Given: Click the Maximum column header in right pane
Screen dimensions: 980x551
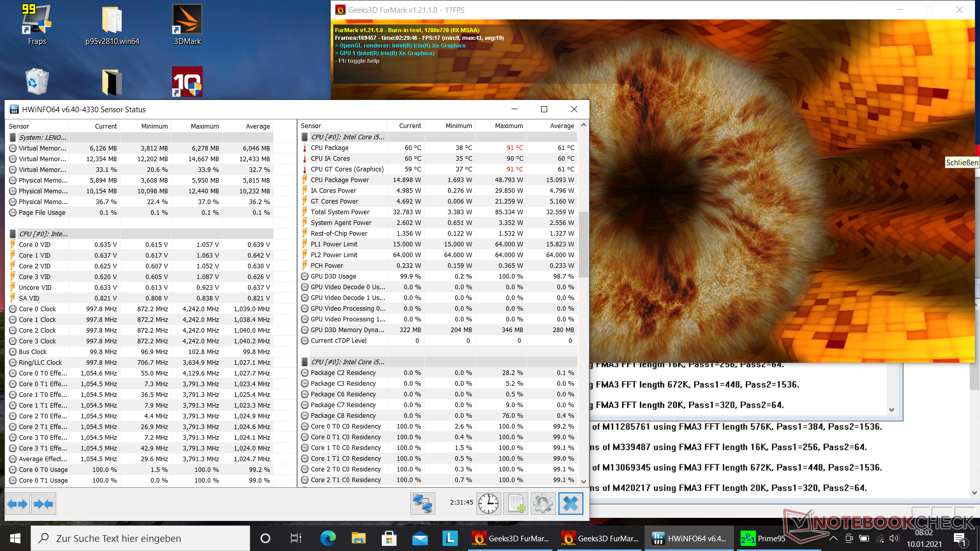Looking at the screenshot, I should click(508, 126).
